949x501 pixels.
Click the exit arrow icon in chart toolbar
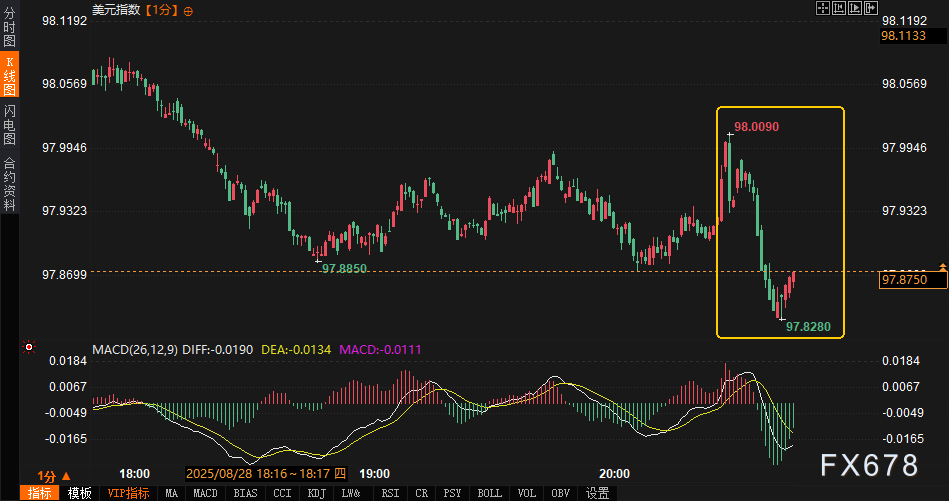(x=870, y=8)
